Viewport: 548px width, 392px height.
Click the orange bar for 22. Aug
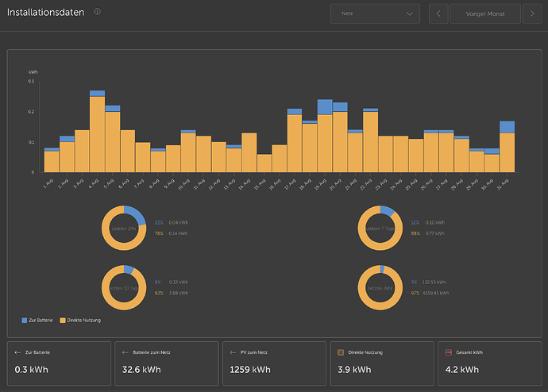click(x=370, y=142)
